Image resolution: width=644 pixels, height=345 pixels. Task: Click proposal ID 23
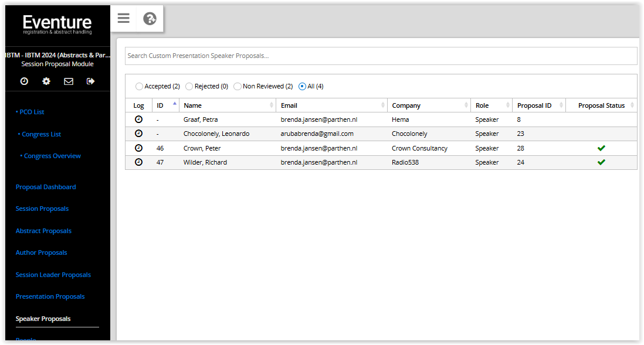(520, 134)
